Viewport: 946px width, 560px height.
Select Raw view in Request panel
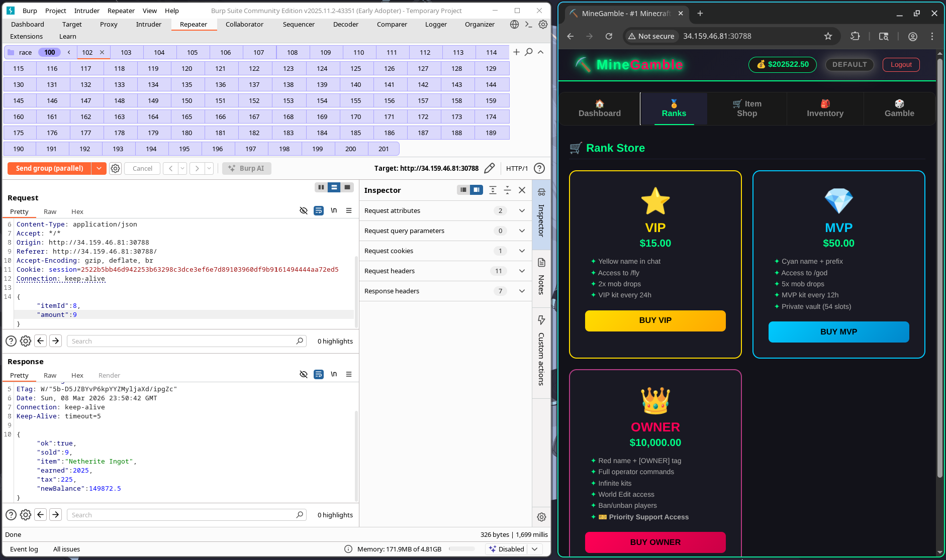pos(50,211)
